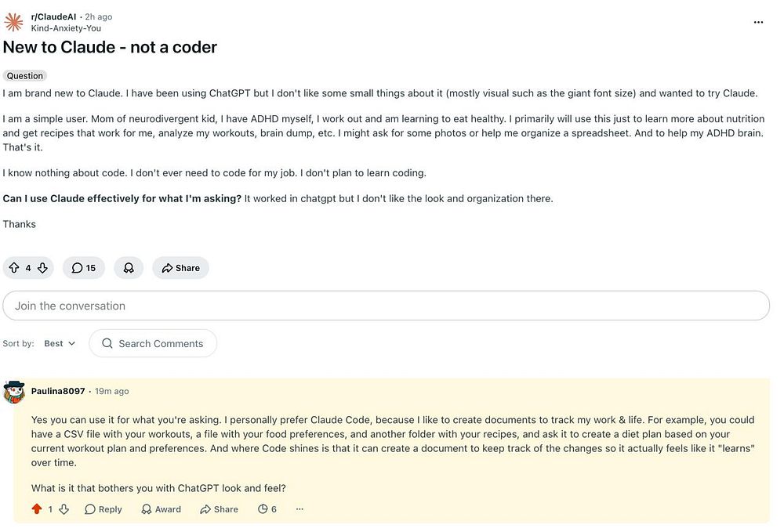Screen dimensions: 784x532
Task: Share Paulina8097's comment
Action: point(219,509)
